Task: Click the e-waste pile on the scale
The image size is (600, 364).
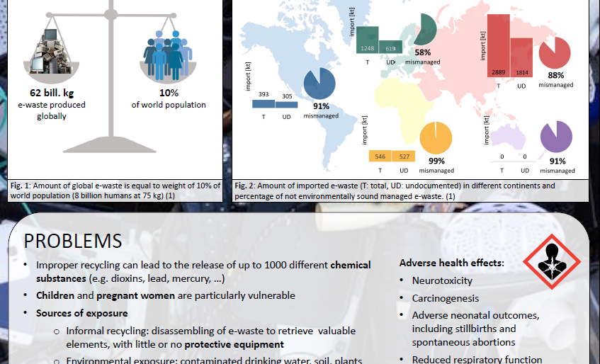Action: pyautogui.click(x=51, y=51)
